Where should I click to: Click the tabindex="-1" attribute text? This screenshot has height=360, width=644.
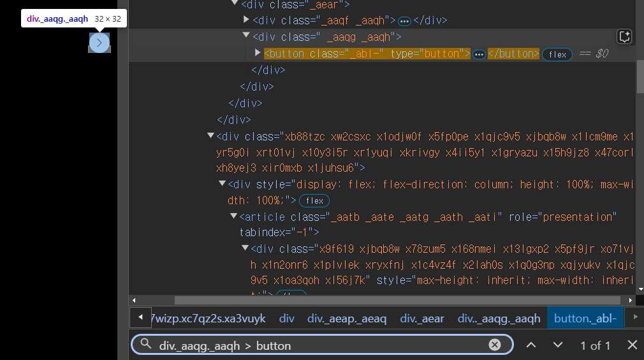(275, 232)
